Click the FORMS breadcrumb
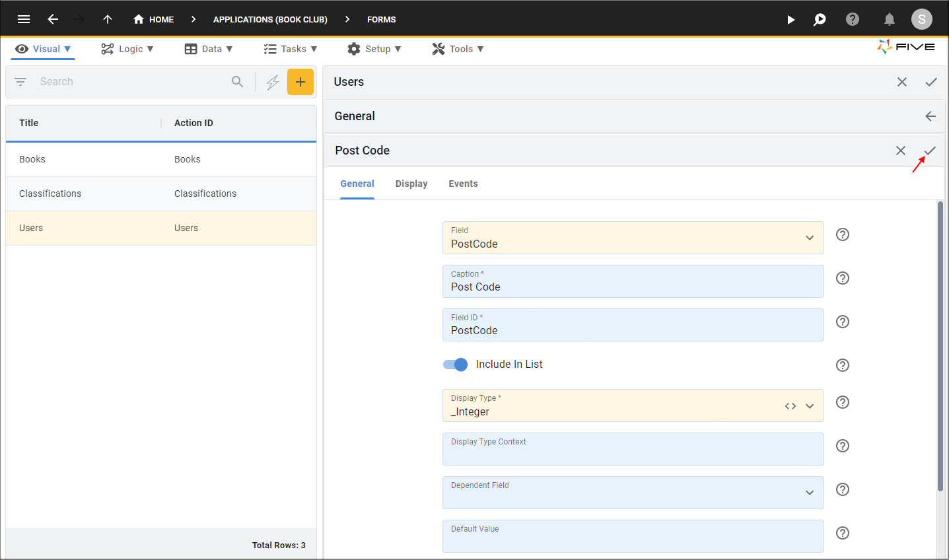The width and height of the screenshot is (949, 560). pos(382,19)
